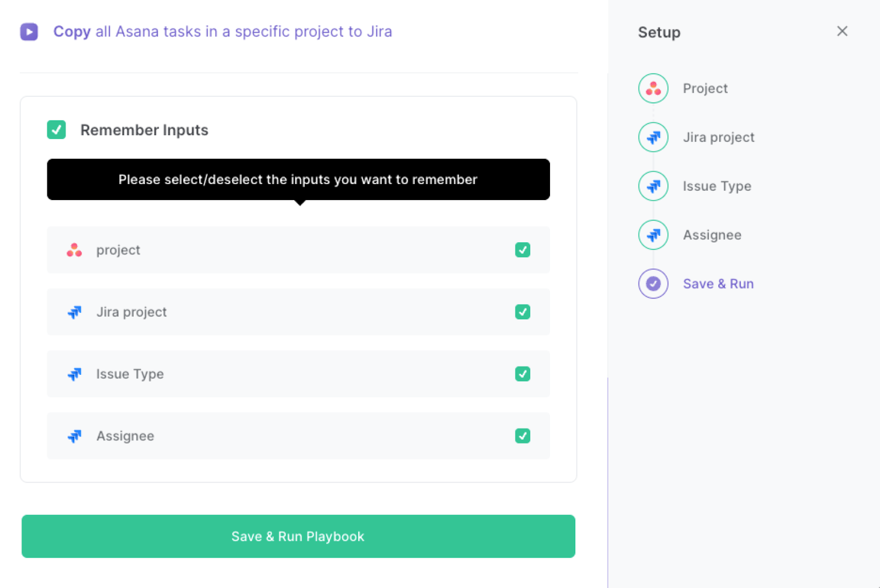
Task: Click the Jira icon in Jira project row
Action: [x=74, y=312]
